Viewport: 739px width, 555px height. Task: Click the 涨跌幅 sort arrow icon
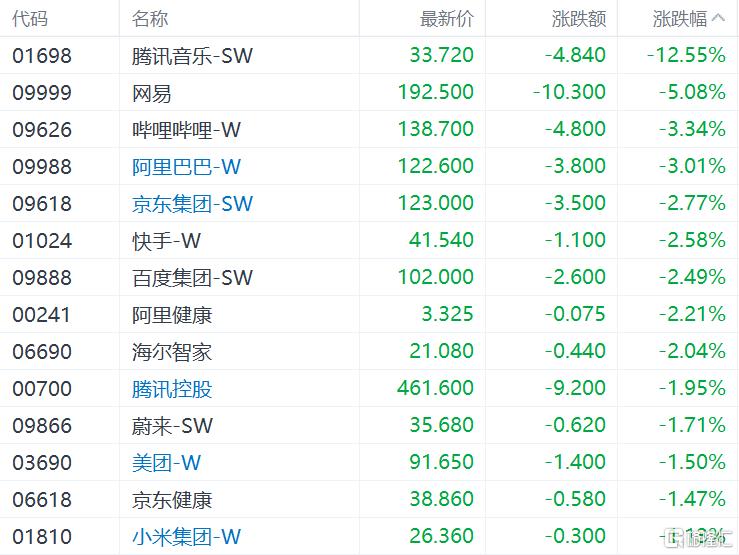click(718, 18)
